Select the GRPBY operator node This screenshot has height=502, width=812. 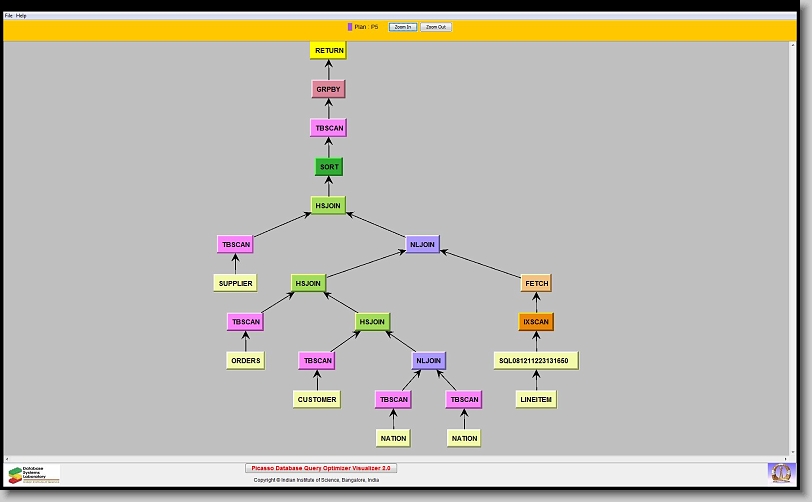coord(328,89)
